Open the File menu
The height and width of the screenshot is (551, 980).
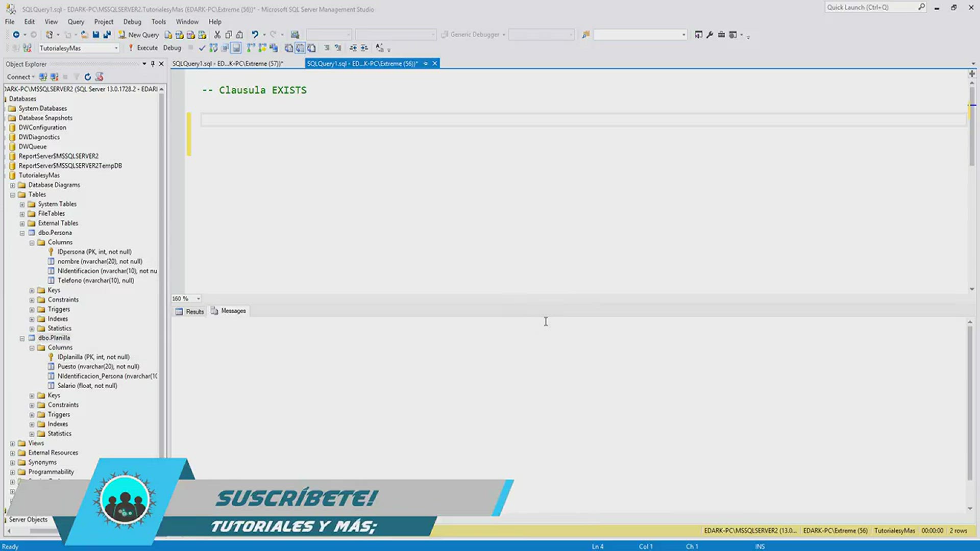10,21
